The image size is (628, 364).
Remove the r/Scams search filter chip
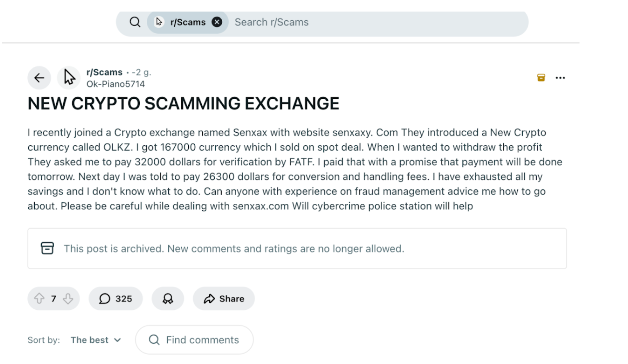coord(217,22)
